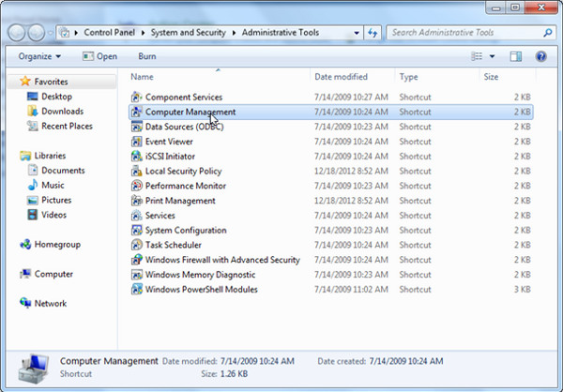This screenshot has height=392, width=563.
Task: Click the Windows Memory Diagnostic icon
Action: pyautogui.click(x=136, y=275)
